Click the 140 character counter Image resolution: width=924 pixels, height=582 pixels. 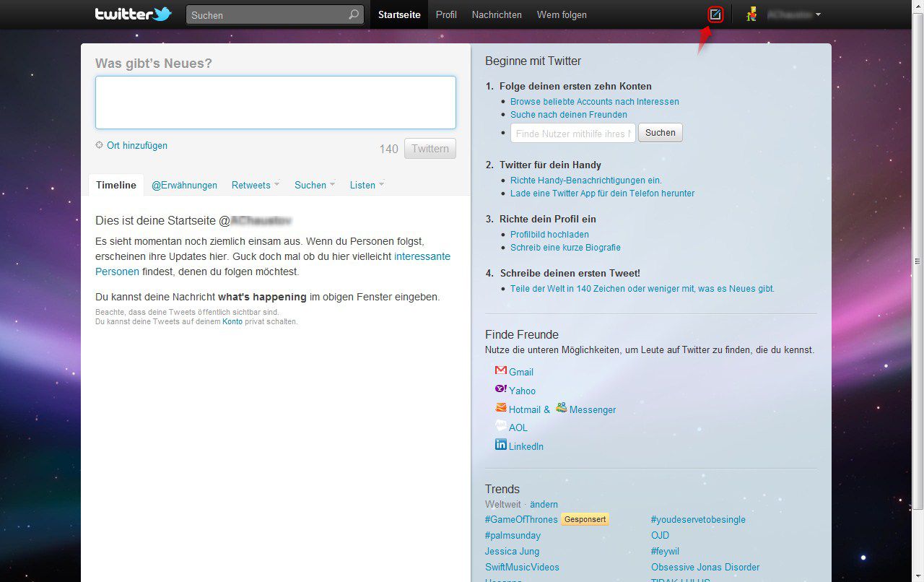coord(389,149)
